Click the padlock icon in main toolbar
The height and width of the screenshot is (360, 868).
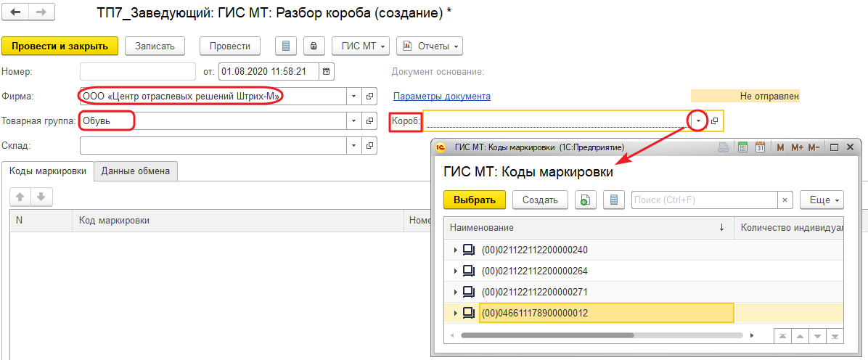coord(314,46)
